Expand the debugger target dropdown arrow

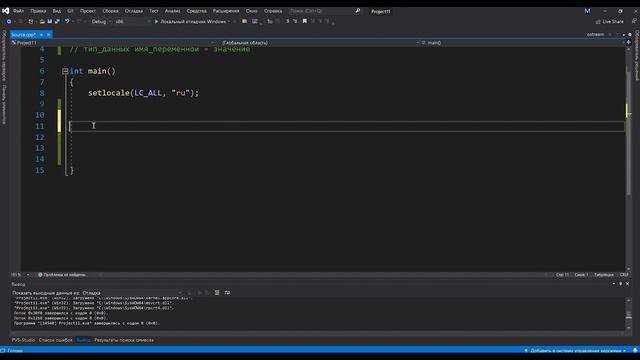229,22
